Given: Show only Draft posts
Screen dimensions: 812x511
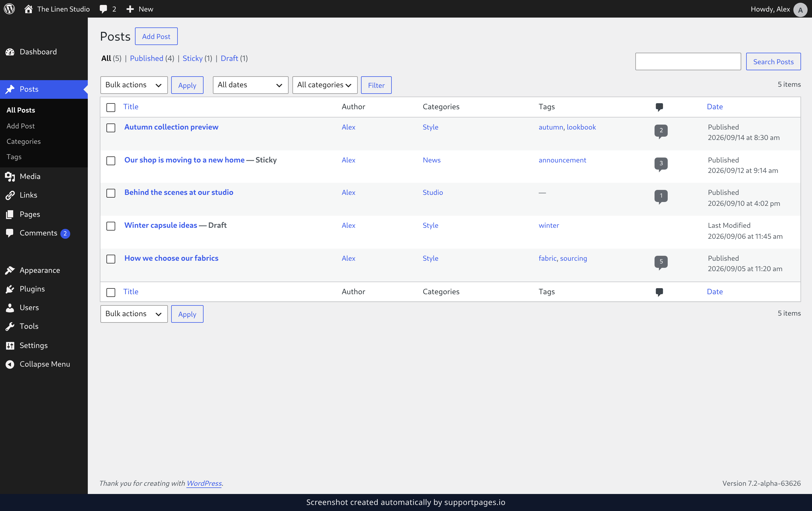Looking at the screenshot, I should [229, 58].
